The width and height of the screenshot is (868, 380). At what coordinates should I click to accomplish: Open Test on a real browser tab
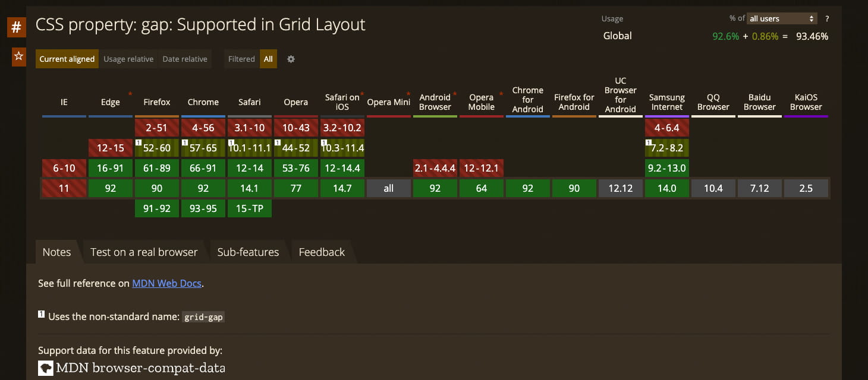[x=144, y=252]
